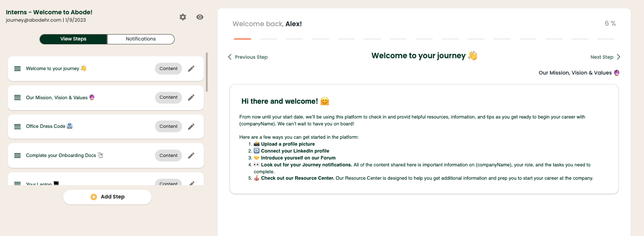Image resolution: width=644 pixels, height=236 pixels.
Task: Open journey settings gear icon
Action: click(183, 17)
